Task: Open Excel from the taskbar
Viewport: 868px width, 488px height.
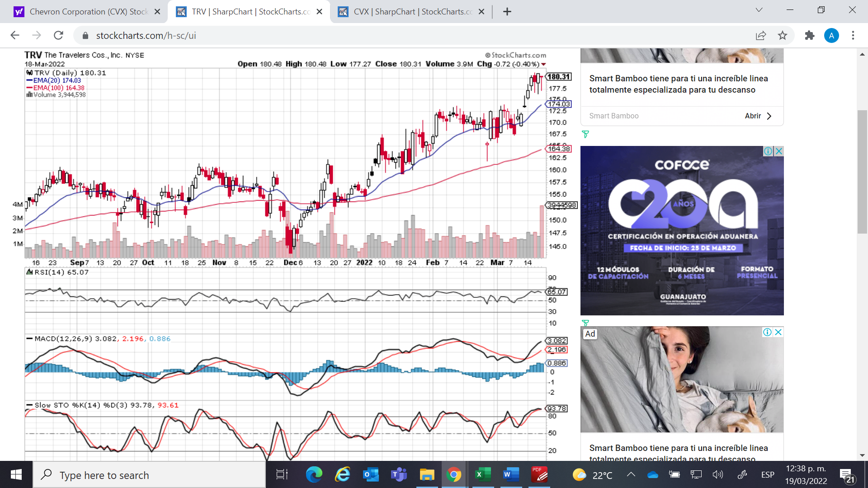Action: 482,474
